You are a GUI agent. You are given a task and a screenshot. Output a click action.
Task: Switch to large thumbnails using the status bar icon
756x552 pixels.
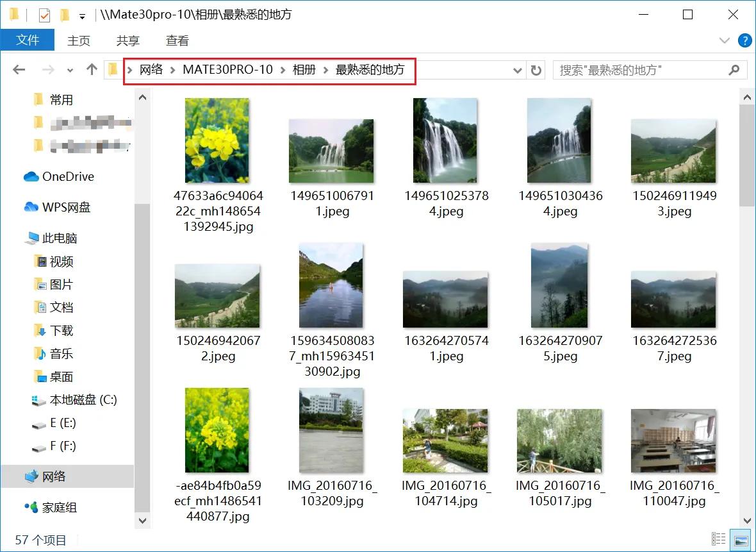click(x=740, y=539)
